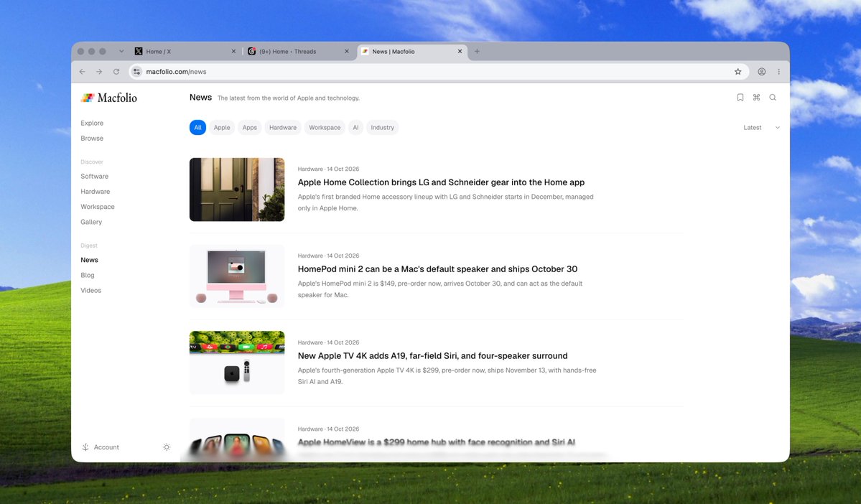Close the Threads tab
The height and width of the screenshot is (504, 861).
click(x=347, y=52)
